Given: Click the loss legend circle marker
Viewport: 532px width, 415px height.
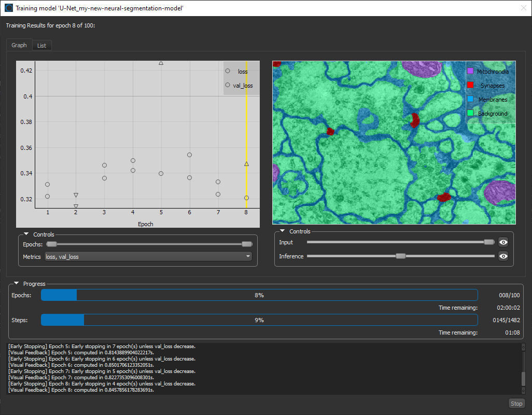Looking at the screenshot, I should (x=228, y=71).
